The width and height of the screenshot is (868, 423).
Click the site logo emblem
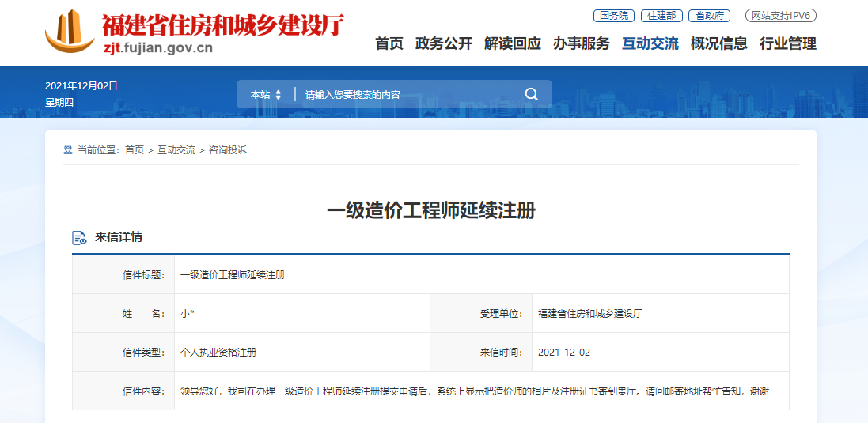pos(70,32)
